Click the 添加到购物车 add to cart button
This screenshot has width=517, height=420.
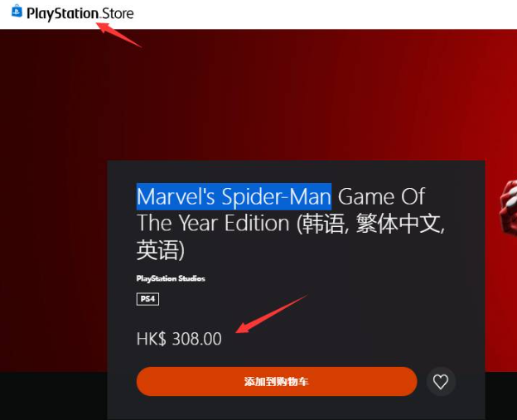coord(277,381)
